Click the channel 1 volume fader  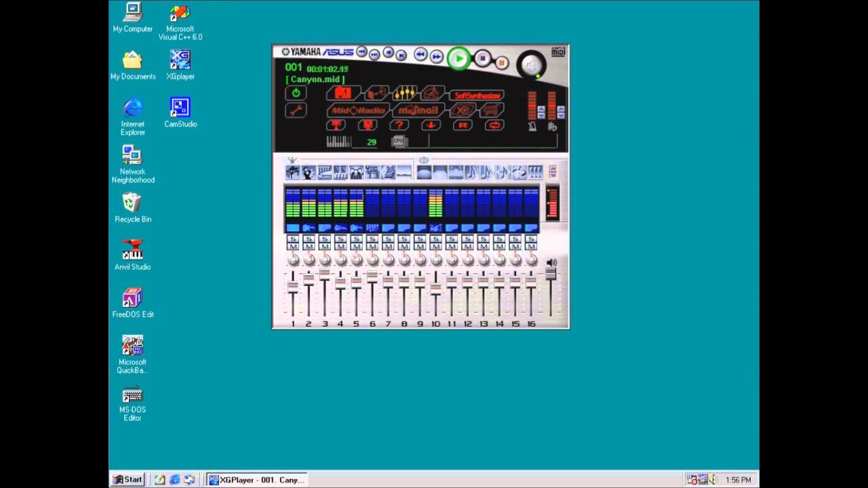[293, 287]
